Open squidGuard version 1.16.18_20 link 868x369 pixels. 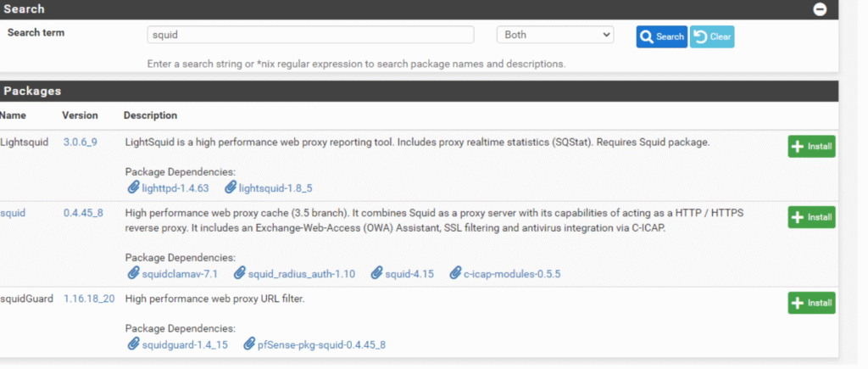89,299
